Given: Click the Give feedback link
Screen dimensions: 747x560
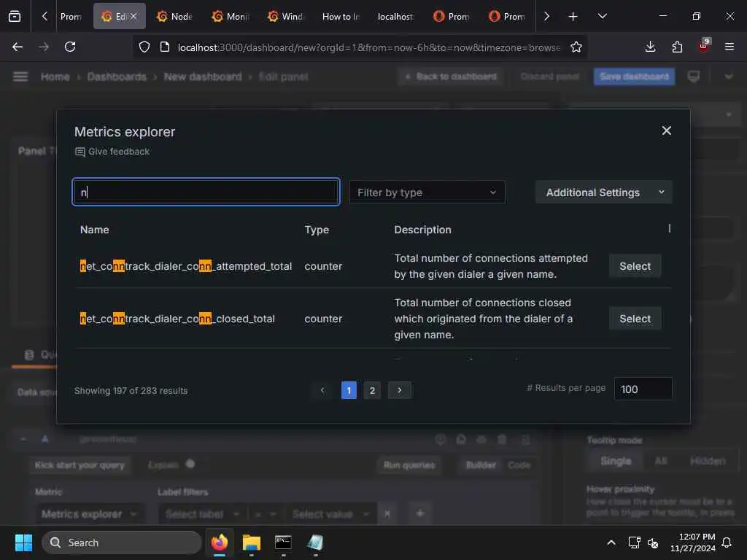Looking at the screenshot, I should pyautogui.click(x=112, y=152).
